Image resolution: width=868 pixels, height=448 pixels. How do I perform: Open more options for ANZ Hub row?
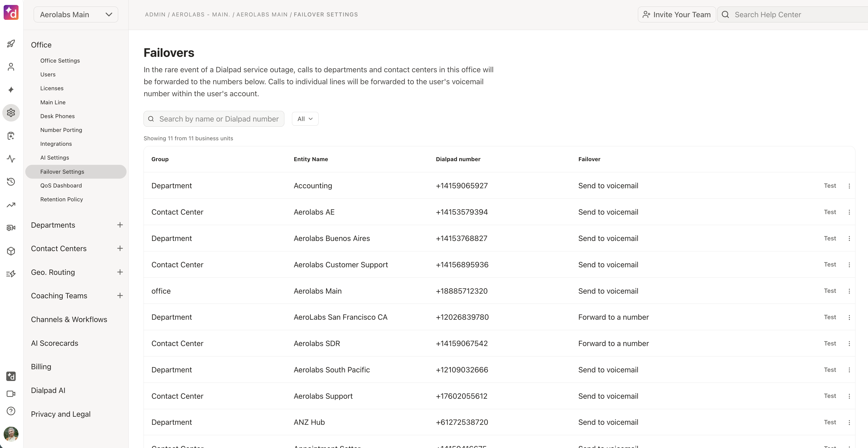tap(849, 422)
